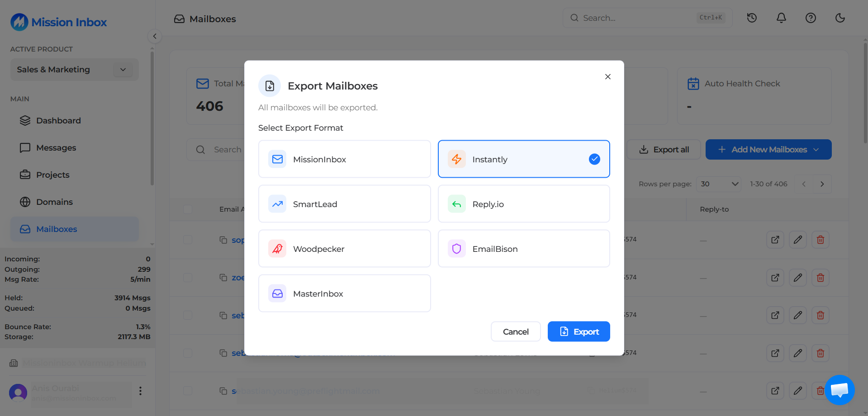Click the top Search field
Viewport: 868px width, 416px height.
(x=647, y=18)
